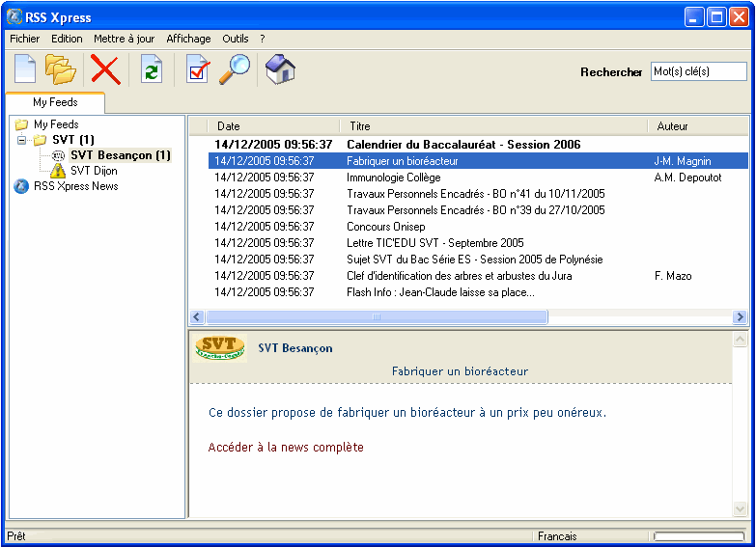Maximize the RSS Xpress window
756x547 pixels.
pyautogui.click(x=716, y=17)
